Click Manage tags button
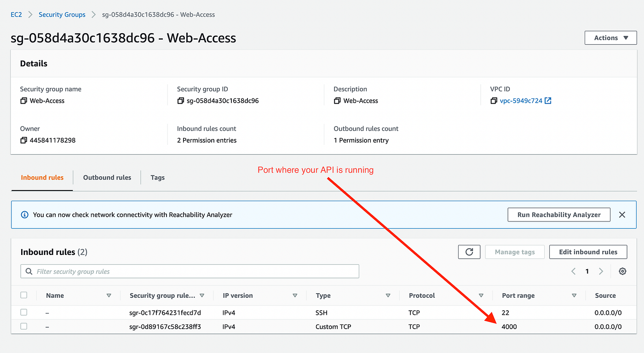 tap(515, 252)
